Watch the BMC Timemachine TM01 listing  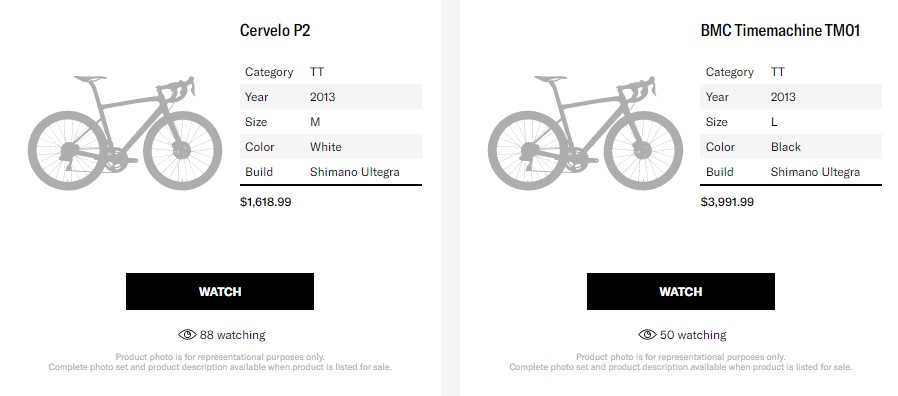680,291
